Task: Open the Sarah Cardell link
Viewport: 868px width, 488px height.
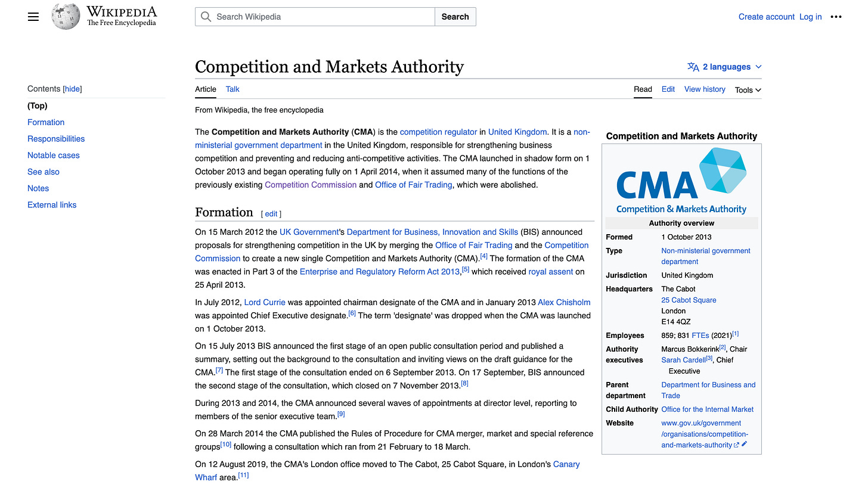Action: [x=683, y=360]
